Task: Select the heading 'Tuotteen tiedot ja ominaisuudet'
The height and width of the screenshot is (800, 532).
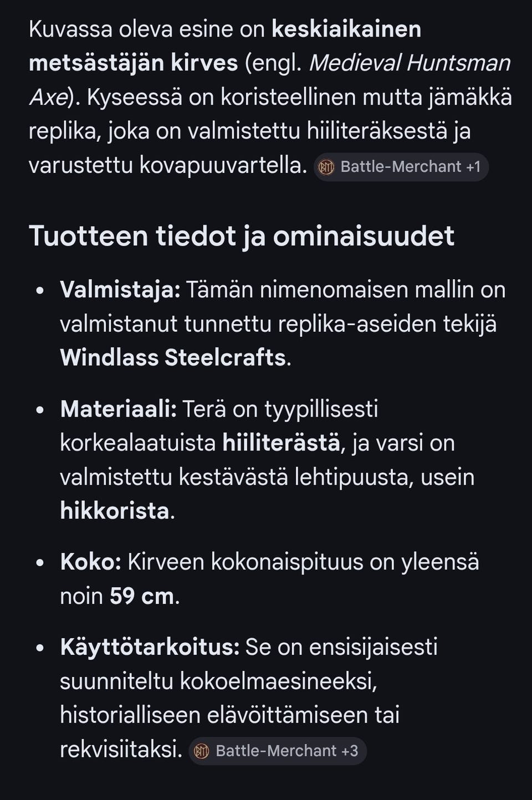Action: (242, 235)
